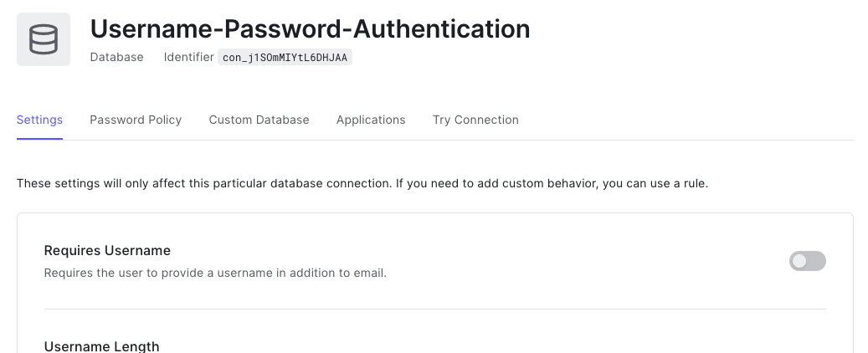Switch to the Password Policy tab

click(136, 120)
